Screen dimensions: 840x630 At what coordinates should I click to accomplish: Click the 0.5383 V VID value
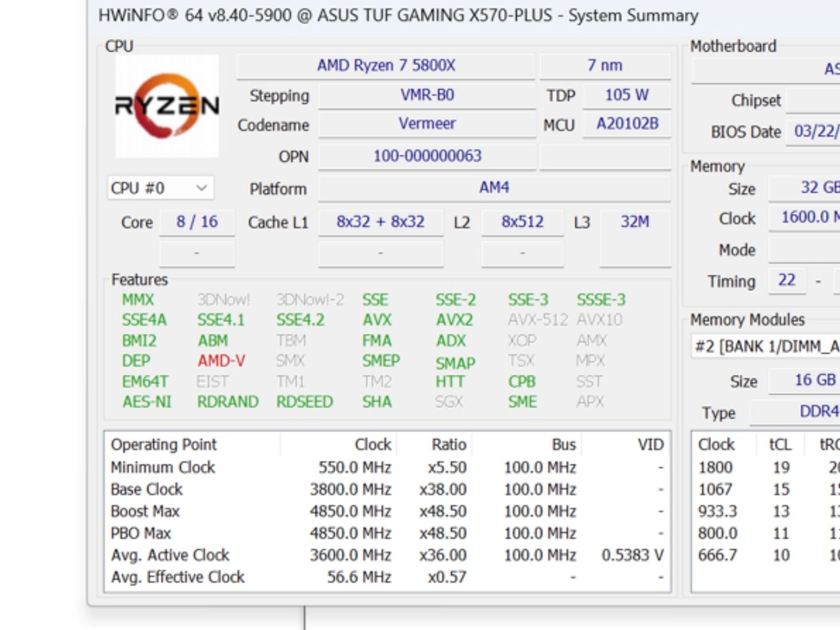click(x=632, y=555)
